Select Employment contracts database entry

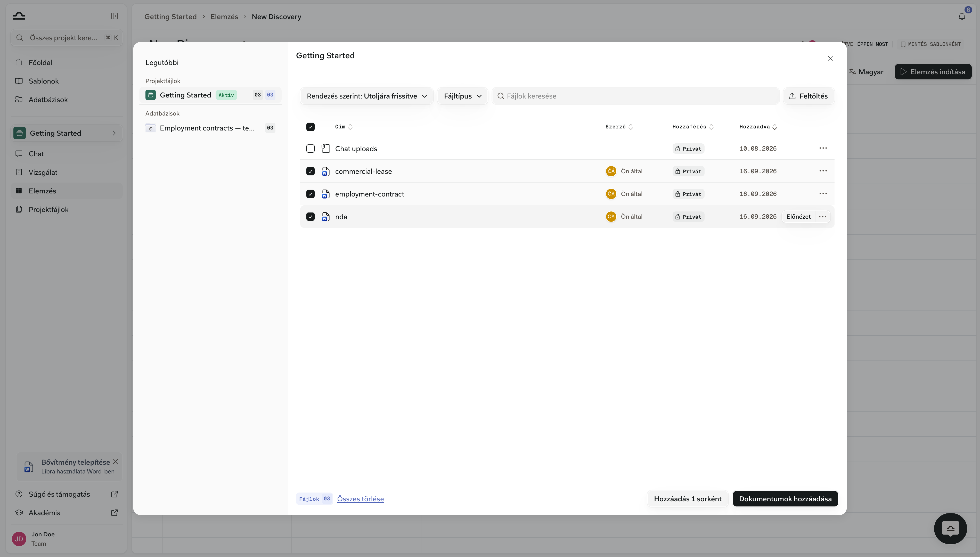click(x=210, y=128)
